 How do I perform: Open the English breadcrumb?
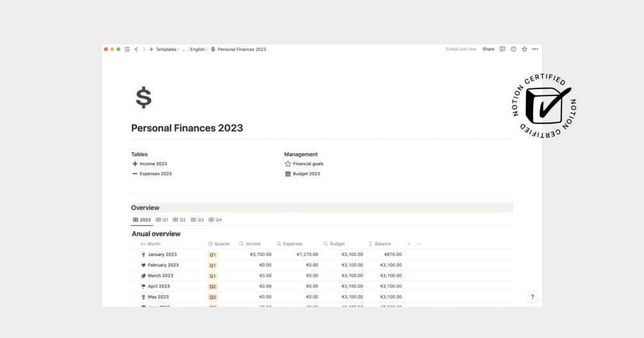pos(197,49)
